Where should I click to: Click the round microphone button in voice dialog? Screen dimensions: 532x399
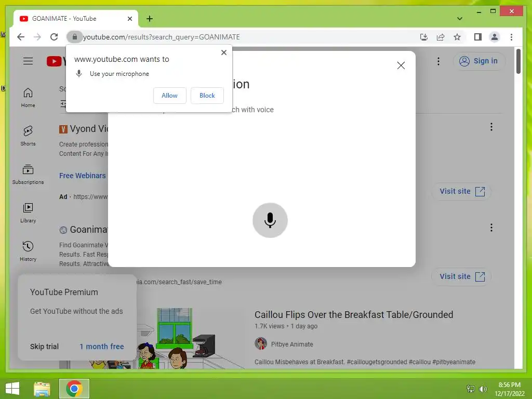(x=270, y=220)
